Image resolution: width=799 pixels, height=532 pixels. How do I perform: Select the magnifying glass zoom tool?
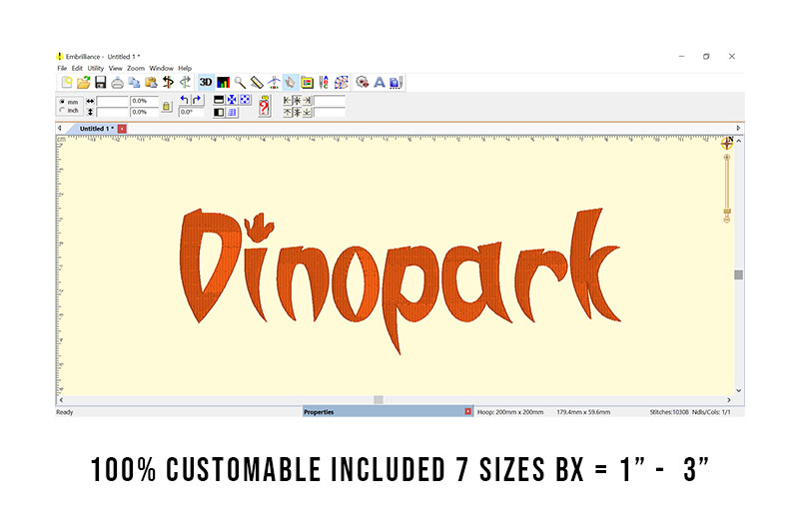[x=240, y=83]
